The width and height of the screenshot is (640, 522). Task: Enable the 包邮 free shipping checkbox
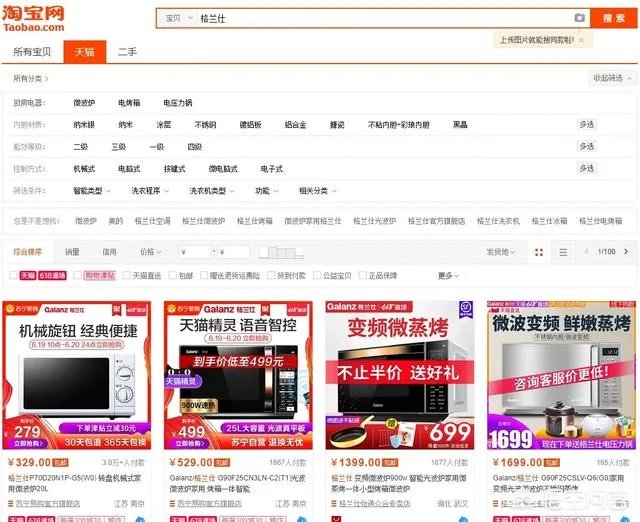(x=173, y=275)
